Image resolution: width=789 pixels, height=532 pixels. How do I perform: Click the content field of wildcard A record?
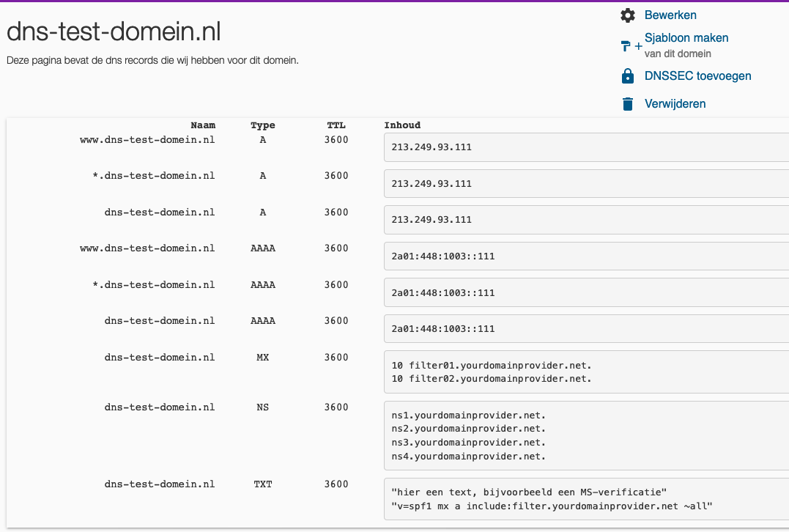click(x=586, y=184)
